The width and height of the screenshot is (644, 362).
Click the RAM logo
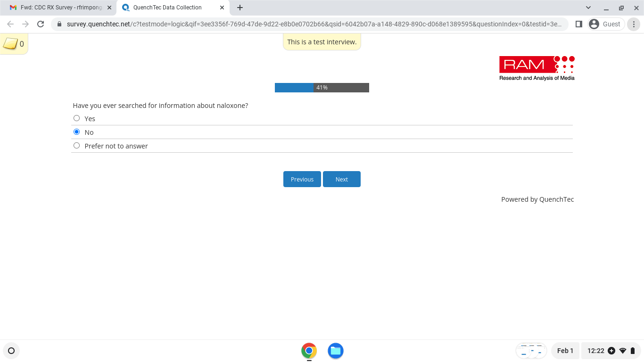537,68
